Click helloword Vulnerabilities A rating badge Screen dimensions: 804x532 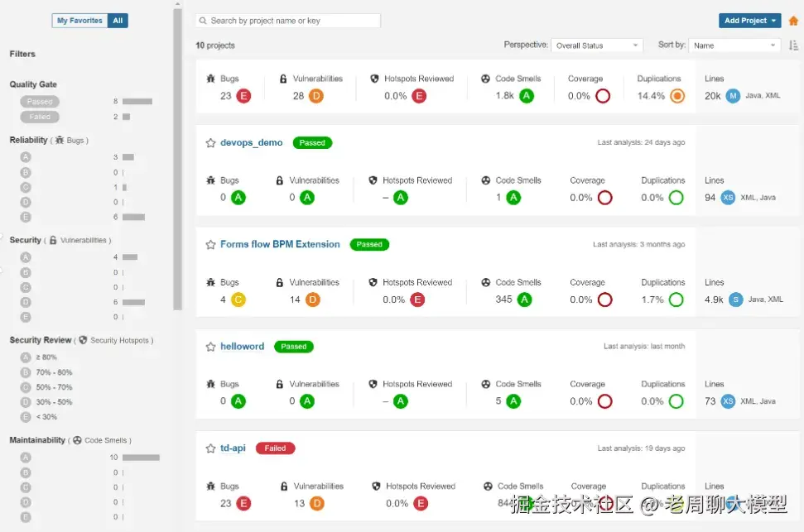point(306,401)
